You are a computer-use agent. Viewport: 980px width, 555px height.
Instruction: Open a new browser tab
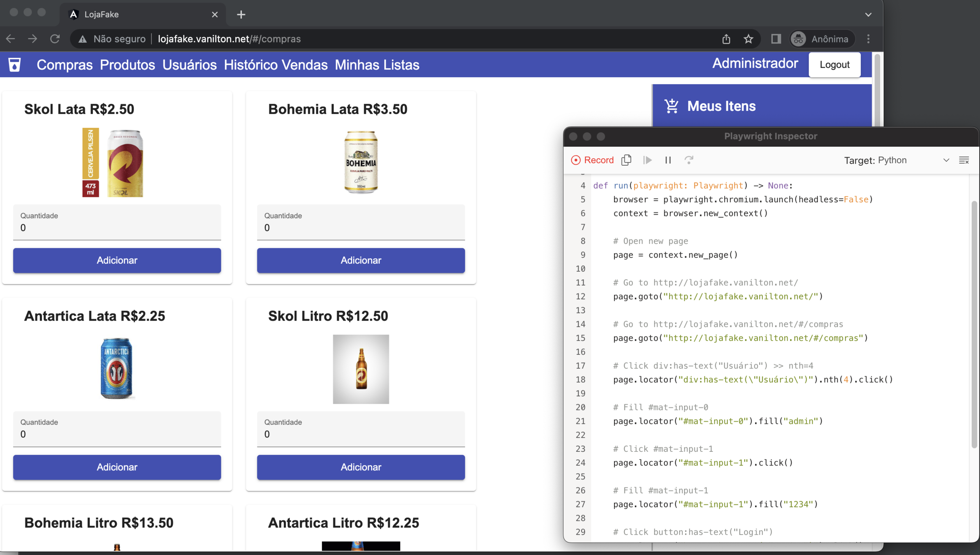pyautogui.click(x=241, y=14)
